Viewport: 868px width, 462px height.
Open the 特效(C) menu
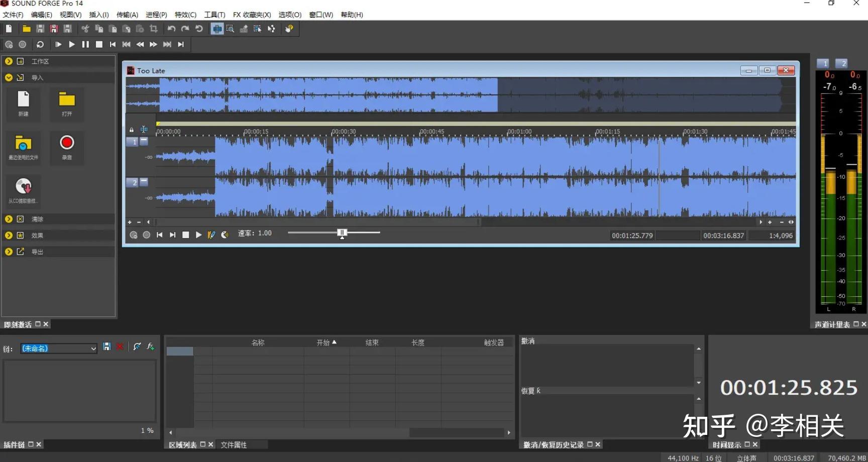[185, 15]
